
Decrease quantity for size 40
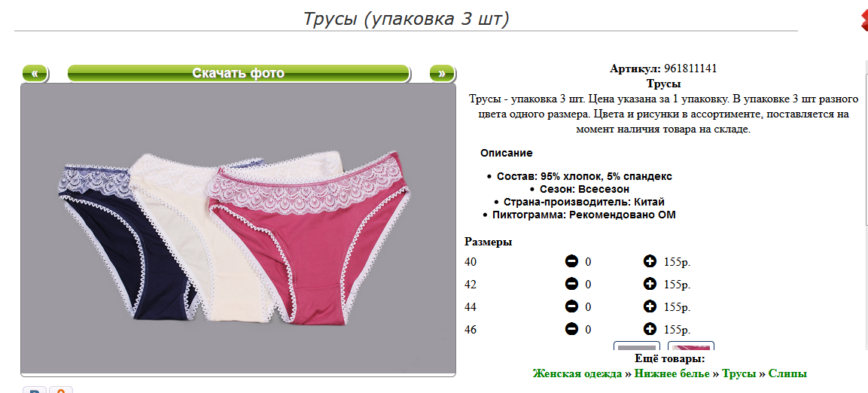572,261
